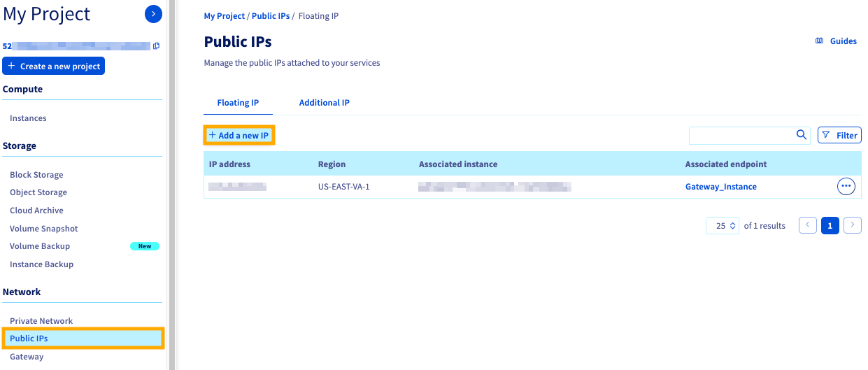Click the Associated endpoint column header
Viewport: 868px width, 370px height.
pos(726,164)
